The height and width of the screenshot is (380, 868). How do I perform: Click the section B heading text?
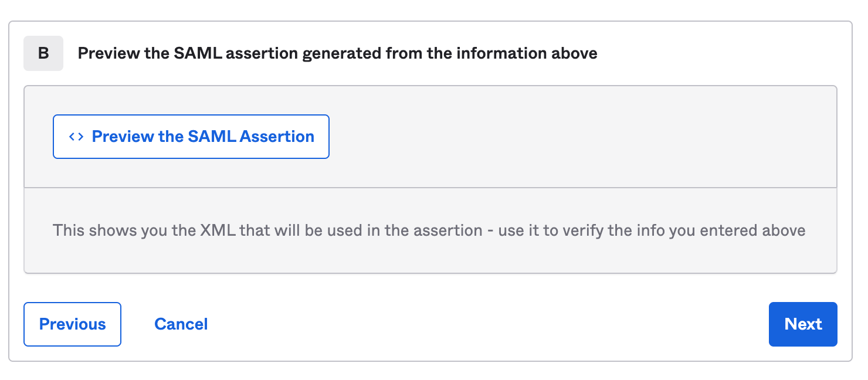338,53
